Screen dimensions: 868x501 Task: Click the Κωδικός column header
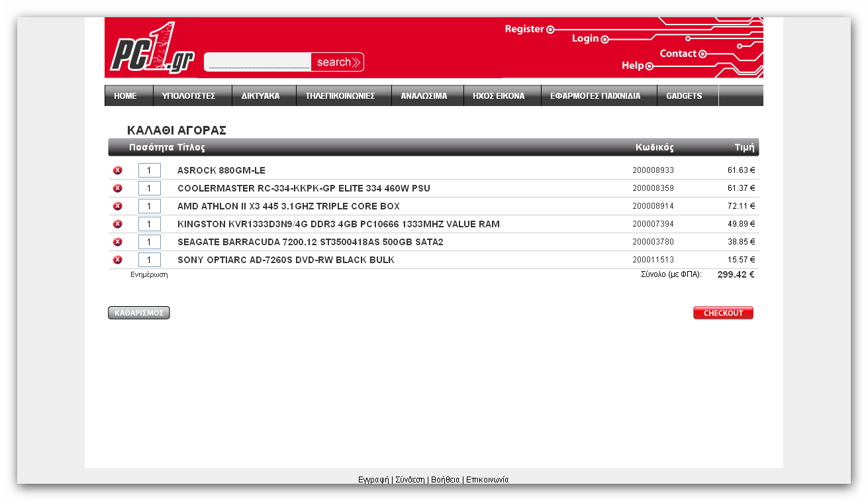coord(654,147)
